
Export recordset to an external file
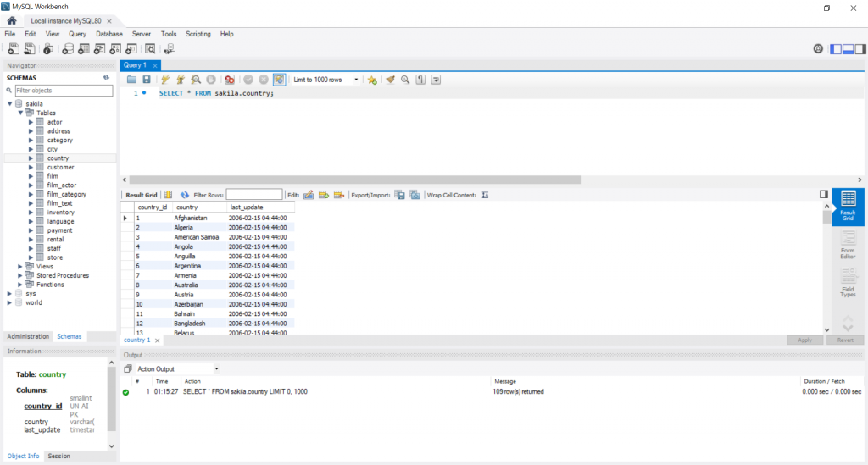pyautogui.click(x=400, y=195)
